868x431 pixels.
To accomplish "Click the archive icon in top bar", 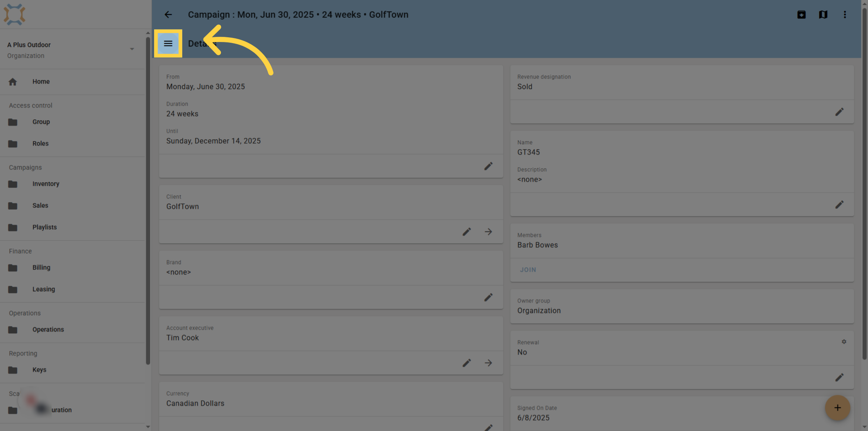I will pyautogui.click(x=801, y=14).
